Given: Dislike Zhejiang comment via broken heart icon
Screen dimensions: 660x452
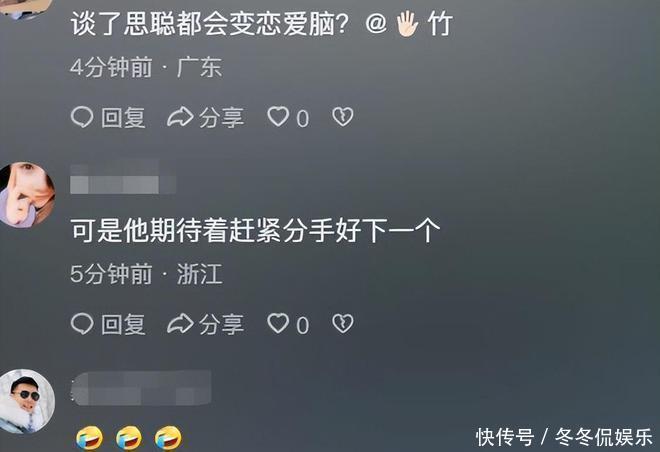Looking at the screenshot, I should (x=343, y=324).
